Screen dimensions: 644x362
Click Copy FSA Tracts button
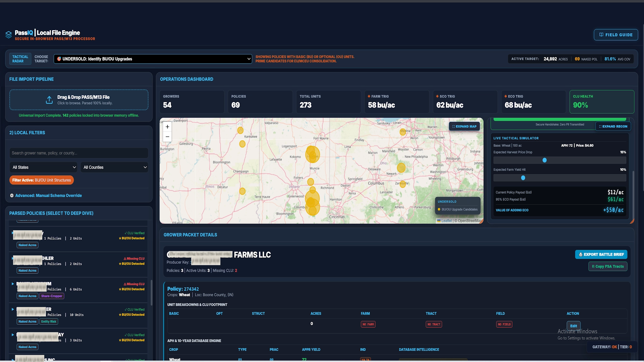pos(608,267)
